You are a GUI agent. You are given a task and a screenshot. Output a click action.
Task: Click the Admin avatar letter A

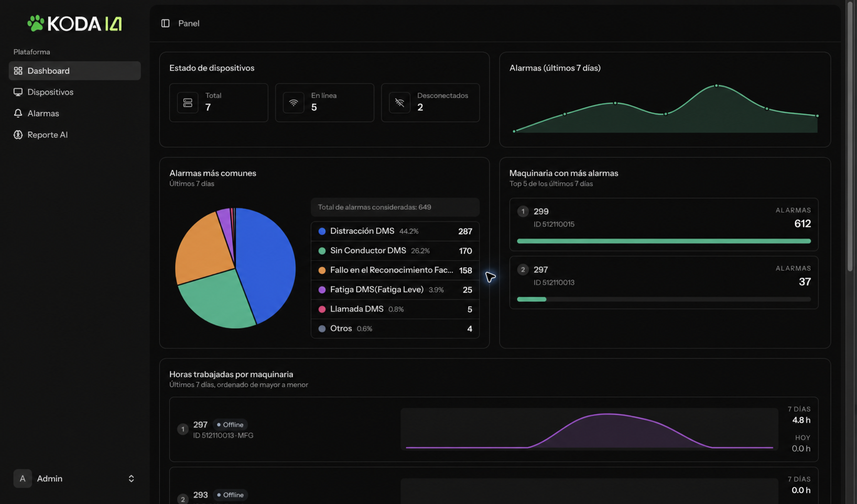point(23,478)
